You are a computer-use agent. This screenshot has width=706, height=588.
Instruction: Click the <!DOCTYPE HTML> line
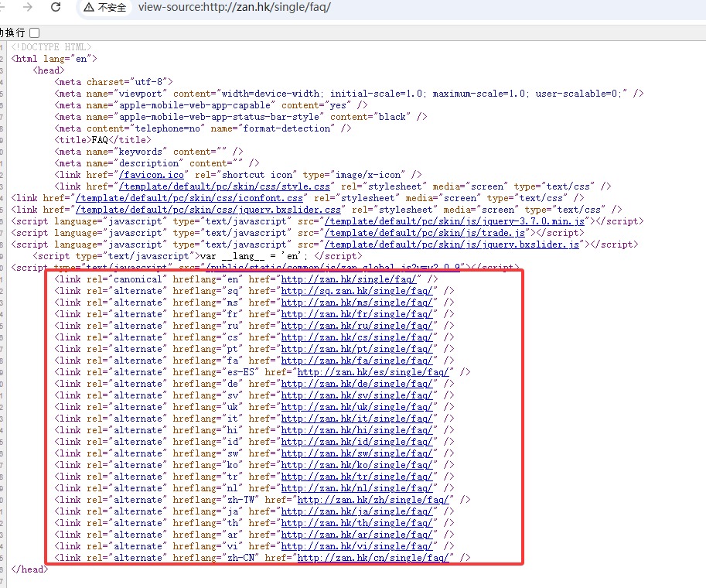(51, 47)
